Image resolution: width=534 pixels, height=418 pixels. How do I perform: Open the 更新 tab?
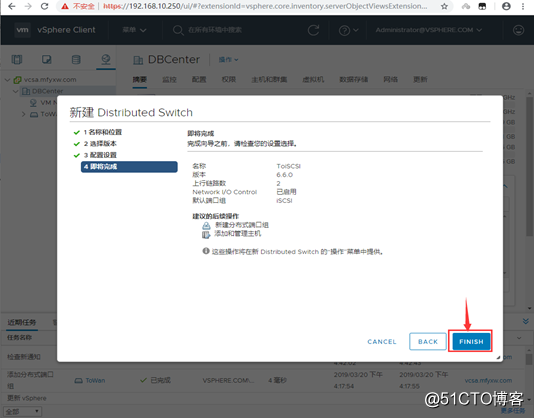pos(420,80)
